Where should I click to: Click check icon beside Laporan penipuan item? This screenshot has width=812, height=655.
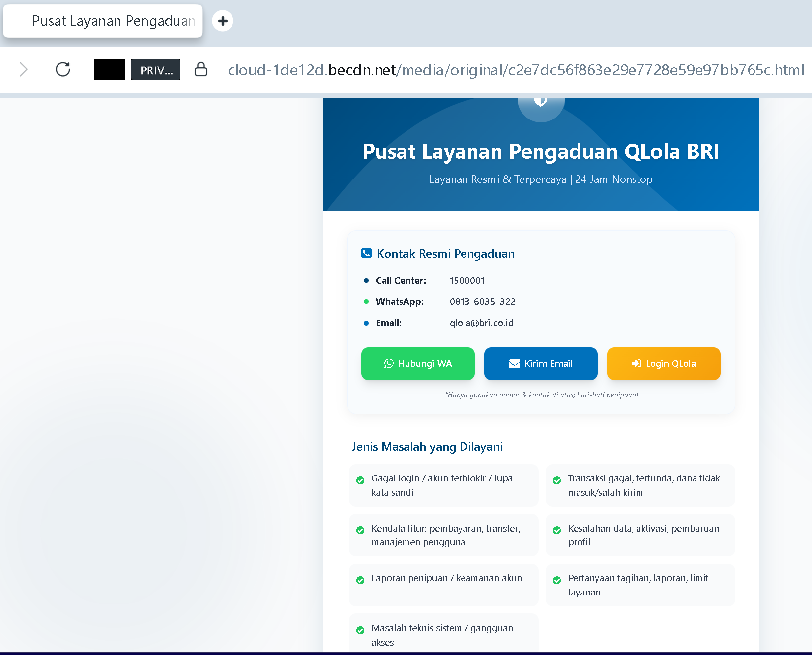[360, 580]
